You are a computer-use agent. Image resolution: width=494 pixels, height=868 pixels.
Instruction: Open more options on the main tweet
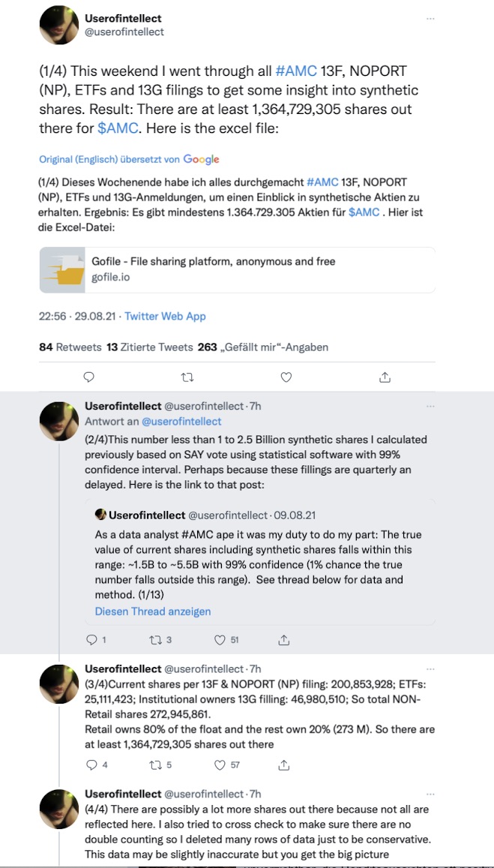430,19
